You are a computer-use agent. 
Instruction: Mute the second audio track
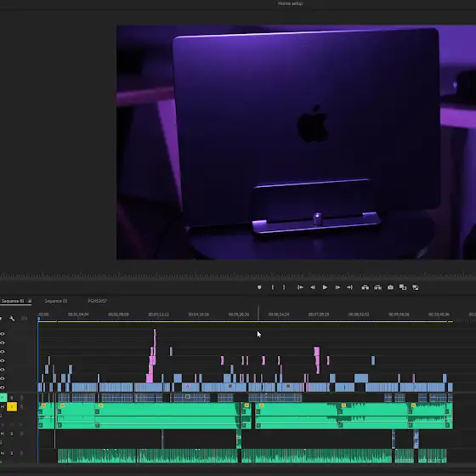3,407
